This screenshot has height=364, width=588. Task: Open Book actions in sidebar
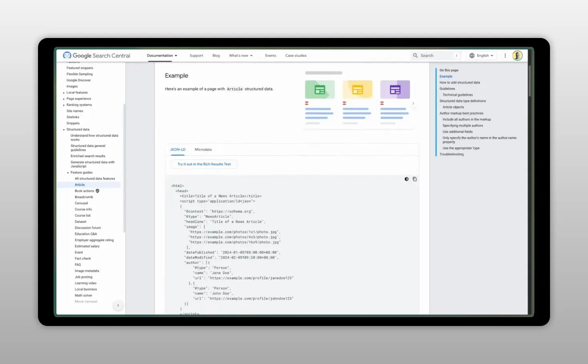tap(84, 191)
